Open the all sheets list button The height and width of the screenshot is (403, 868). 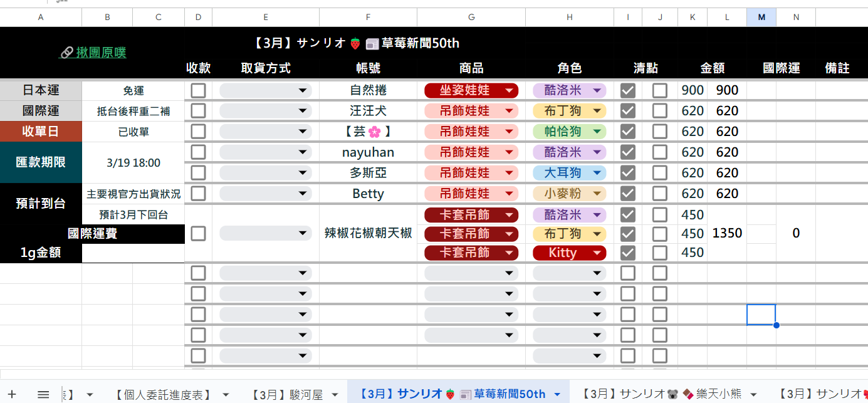[x=43, y=394]
